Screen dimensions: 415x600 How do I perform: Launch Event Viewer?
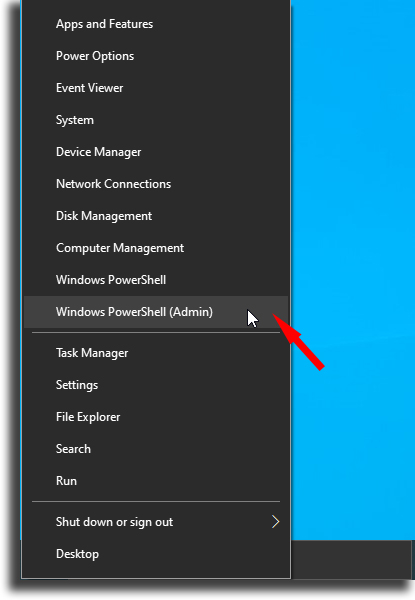(156, 88)
